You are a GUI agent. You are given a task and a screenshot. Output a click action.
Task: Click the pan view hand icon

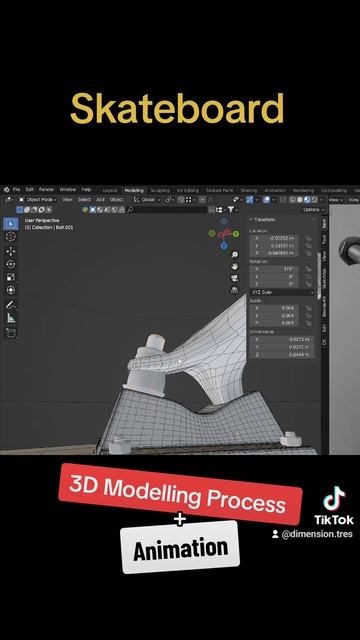click(x=234, y=267)
